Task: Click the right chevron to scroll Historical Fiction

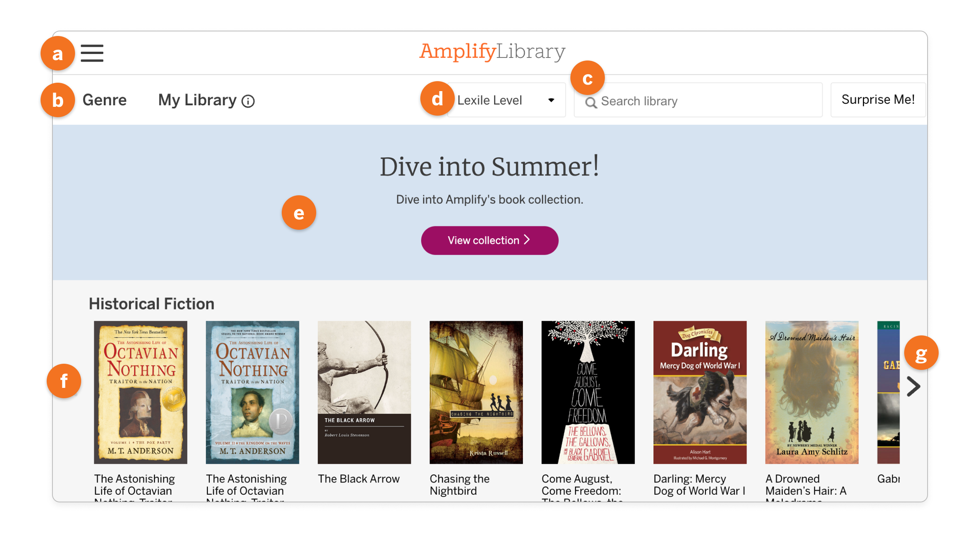Action: [914, 387]
